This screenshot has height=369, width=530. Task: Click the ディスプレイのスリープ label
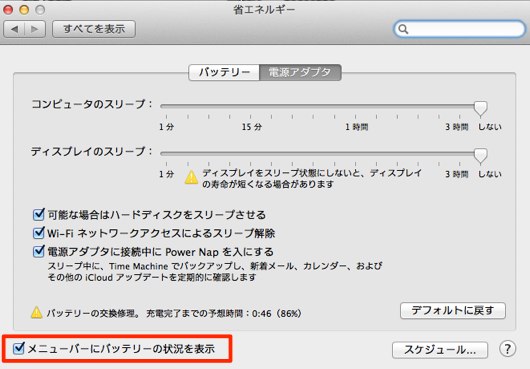tap(92, 151)
